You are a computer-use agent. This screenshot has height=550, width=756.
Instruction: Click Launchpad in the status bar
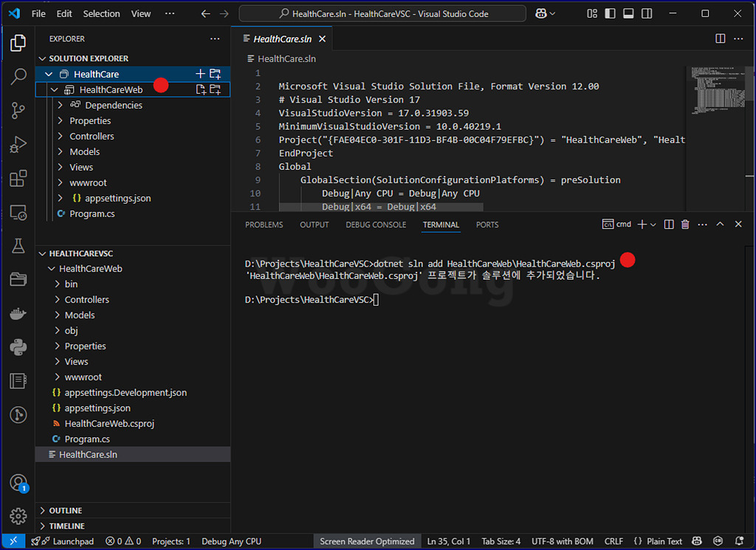[x=62, y=541]
